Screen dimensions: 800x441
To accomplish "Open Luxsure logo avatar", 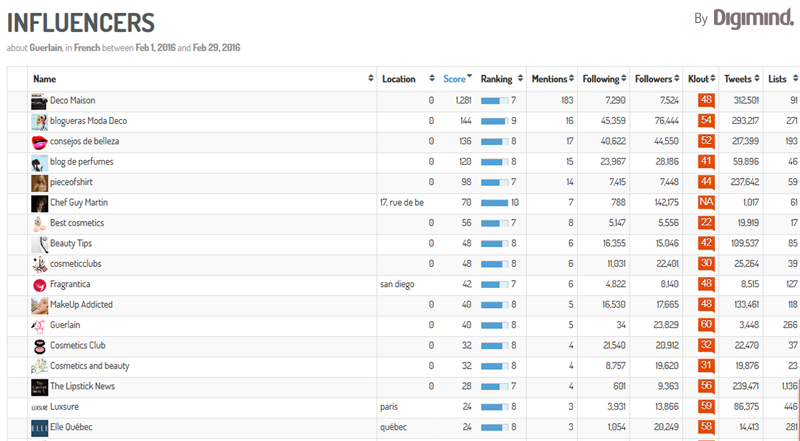I will (x=39, y=408).
